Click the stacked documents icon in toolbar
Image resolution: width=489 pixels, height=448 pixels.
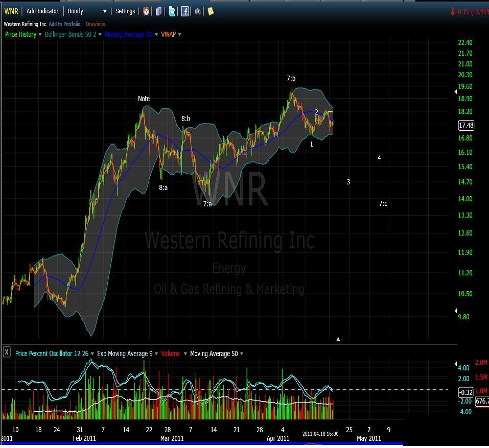point(159,11)
